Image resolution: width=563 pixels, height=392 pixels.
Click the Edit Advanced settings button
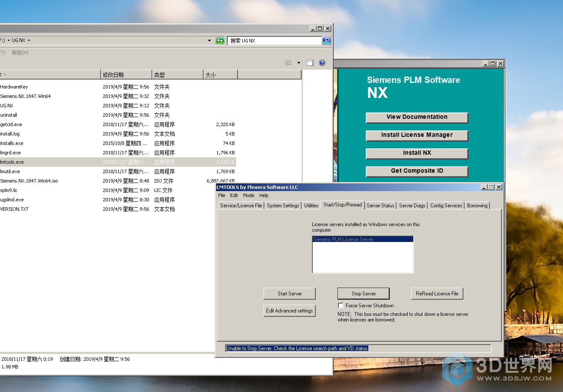click(290, 311)
